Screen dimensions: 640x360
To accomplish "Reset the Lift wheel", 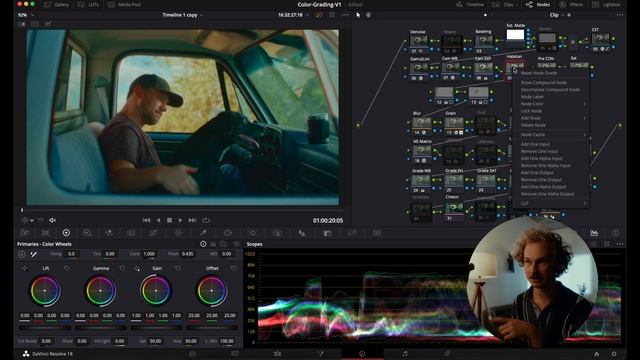I will pyautogui.click(x=67, y=268).
